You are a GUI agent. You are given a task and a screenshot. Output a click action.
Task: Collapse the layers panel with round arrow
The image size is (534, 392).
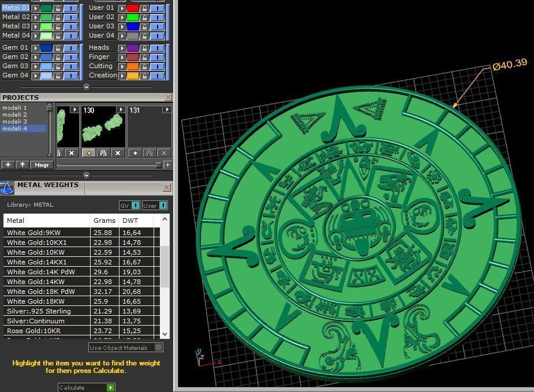point(87,87)
